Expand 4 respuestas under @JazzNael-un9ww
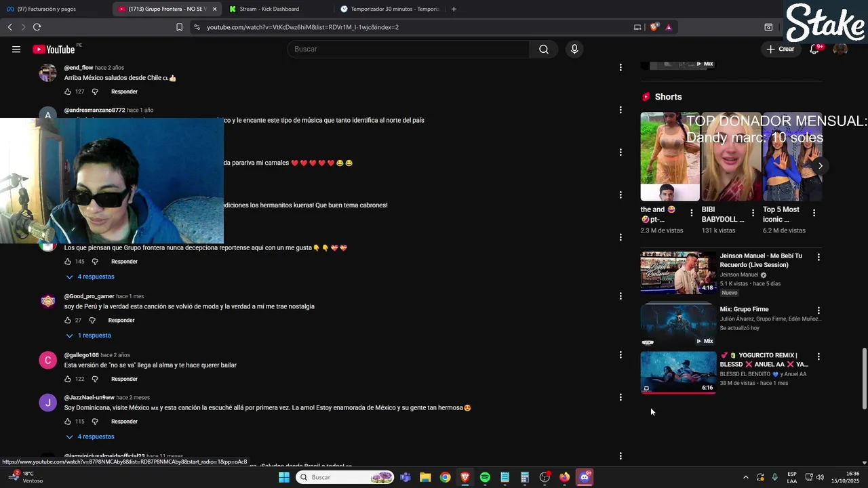Screen dimensions: 868x488 [x=90, y=436]
